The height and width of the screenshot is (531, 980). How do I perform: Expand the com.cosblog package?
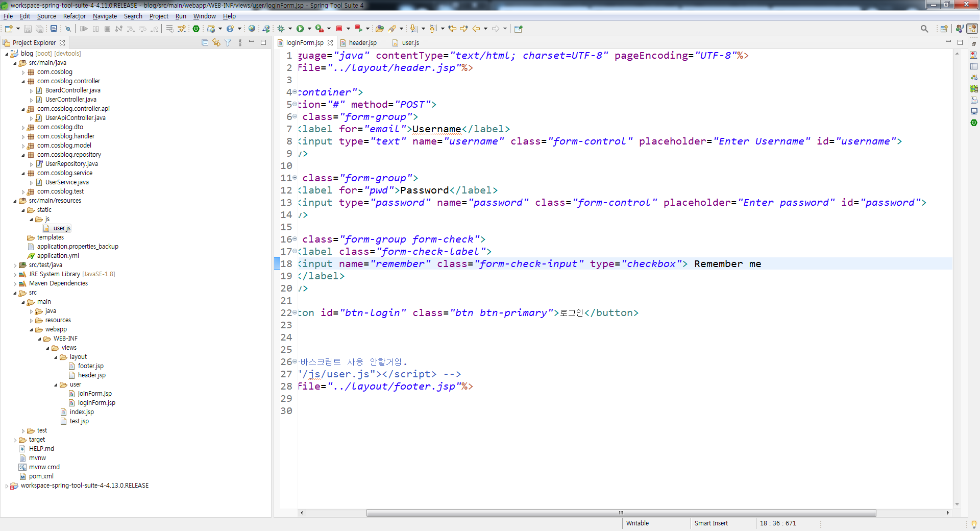23,72
